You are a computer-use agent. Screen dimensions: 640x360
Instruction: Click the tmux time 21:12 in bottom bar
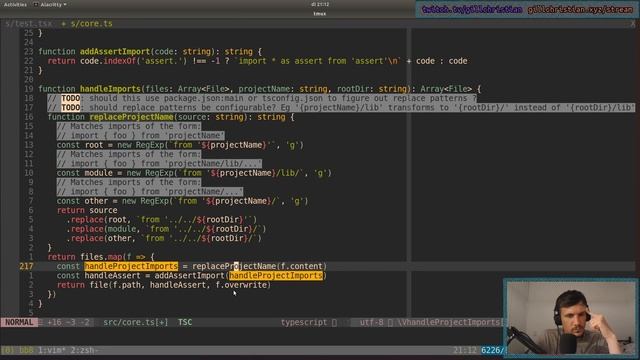pos(465,350)
